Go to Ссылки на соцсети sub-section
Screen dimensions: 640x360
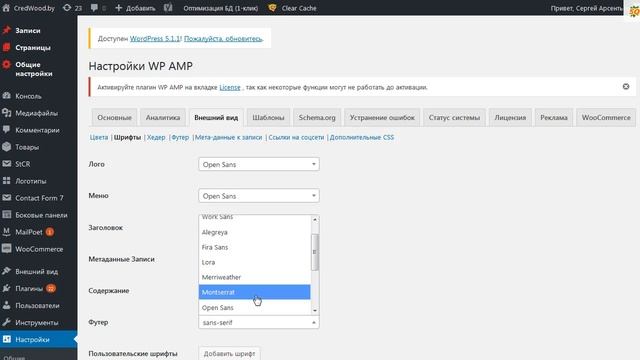click(x=296, y=137)
